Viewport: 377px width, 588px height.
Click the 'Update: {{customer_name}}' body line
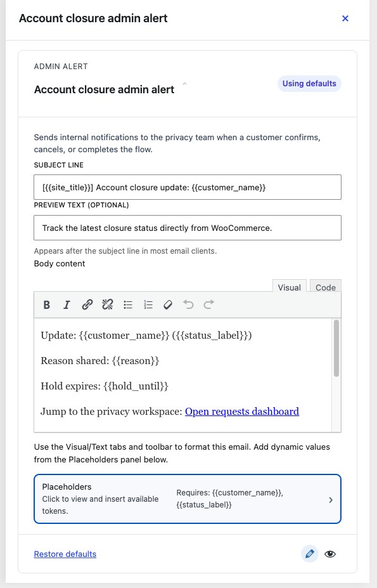tap(146, 336)
